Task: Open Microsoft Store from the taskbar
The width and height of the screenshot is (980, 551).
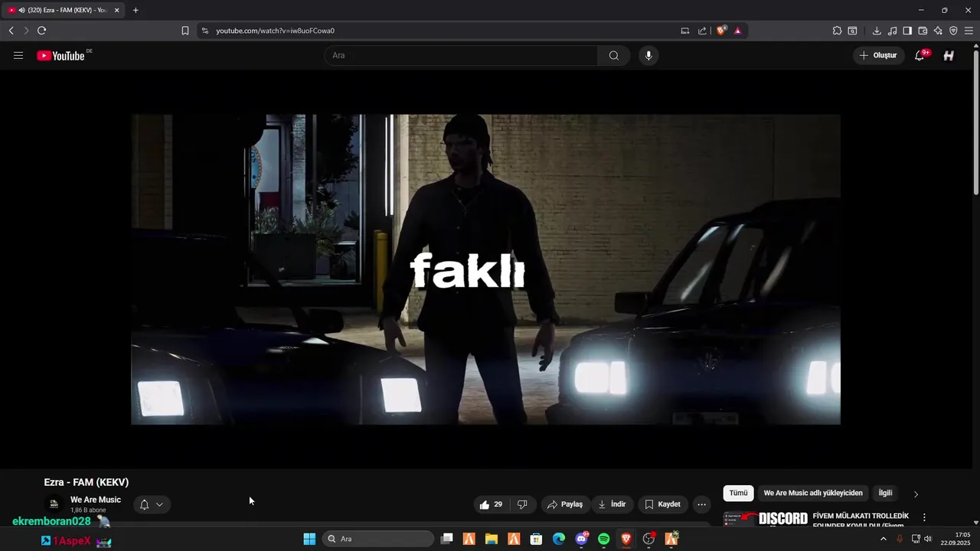Action: 536,539
